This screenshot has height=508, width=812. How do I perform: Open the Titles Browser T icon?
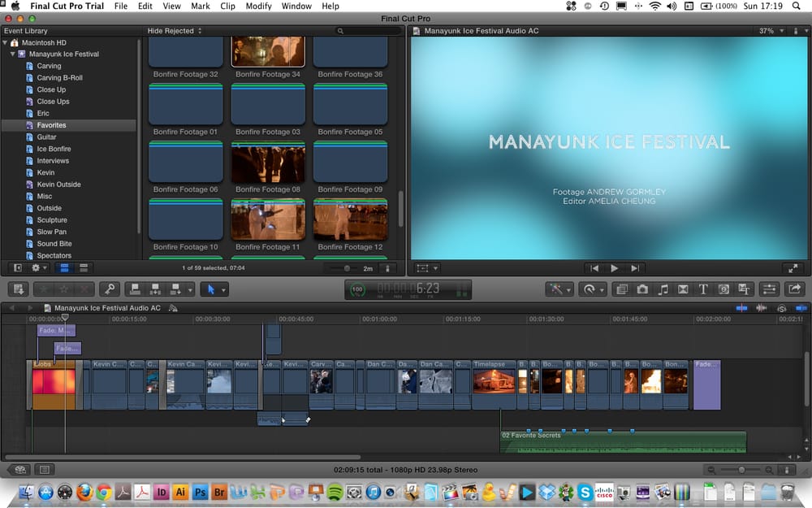703,289
